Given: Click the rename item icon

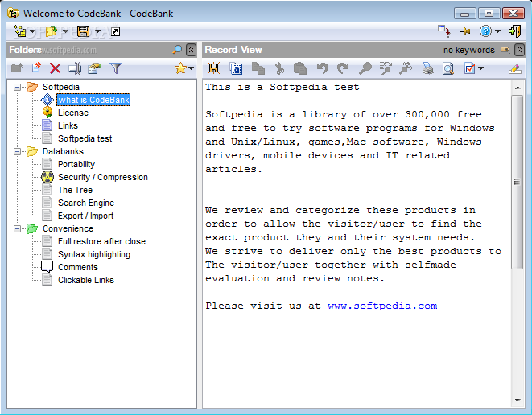Looking at the screenshot, I should 75,68.
